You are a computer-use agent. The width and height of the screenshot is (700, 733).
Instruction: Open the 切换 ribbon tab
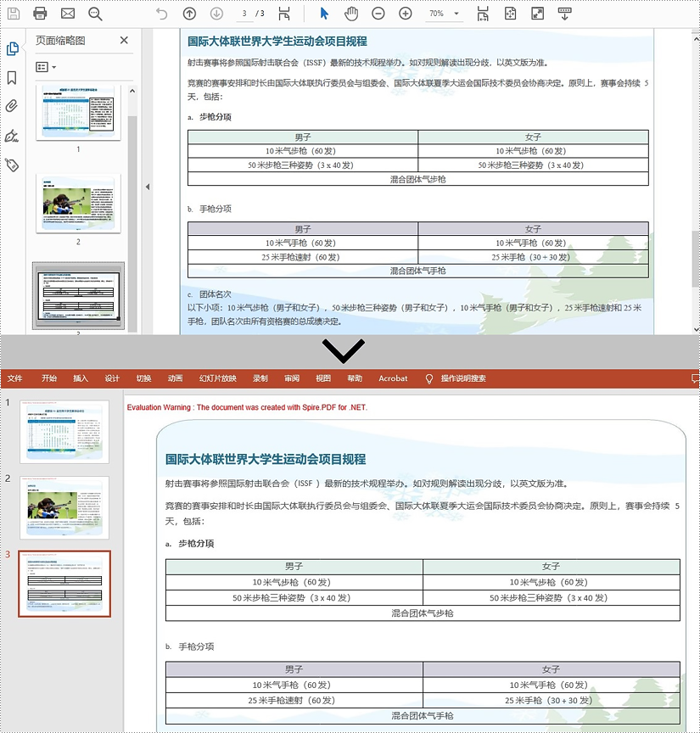(x=143, y=378)
